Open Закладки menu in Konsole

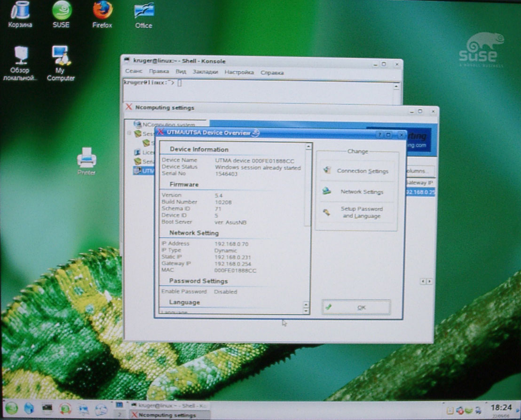(205, 72)
